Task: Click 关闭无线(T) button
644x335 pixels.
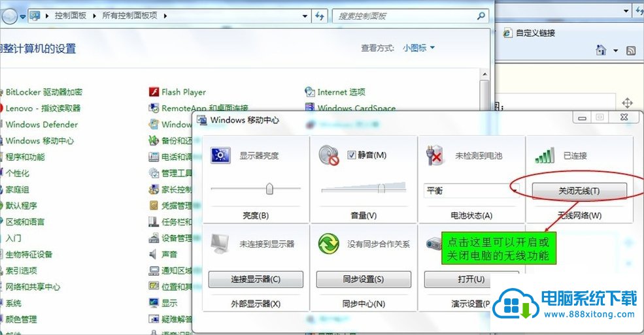Action: pos(579,191)
